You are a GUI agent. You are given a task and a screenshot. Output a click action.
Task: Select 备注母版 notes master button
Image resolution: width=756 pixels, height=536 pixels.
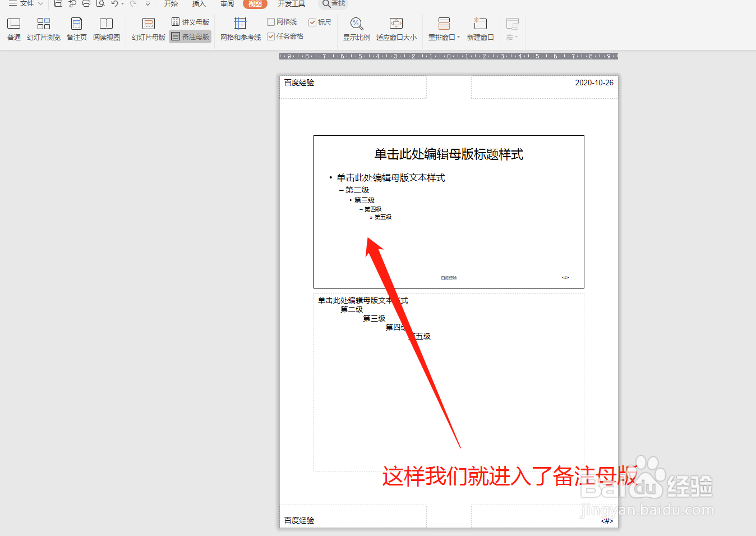coord(191,36)
